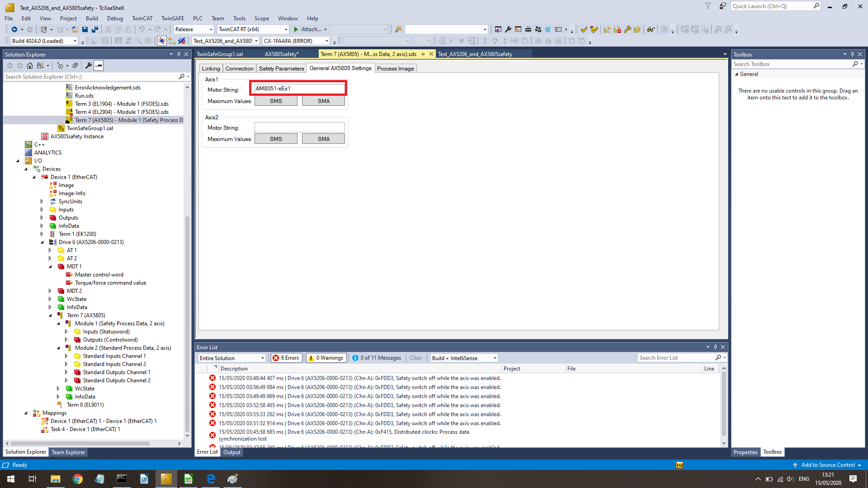Click the Verify Safety Project checkmark icon

584,29
